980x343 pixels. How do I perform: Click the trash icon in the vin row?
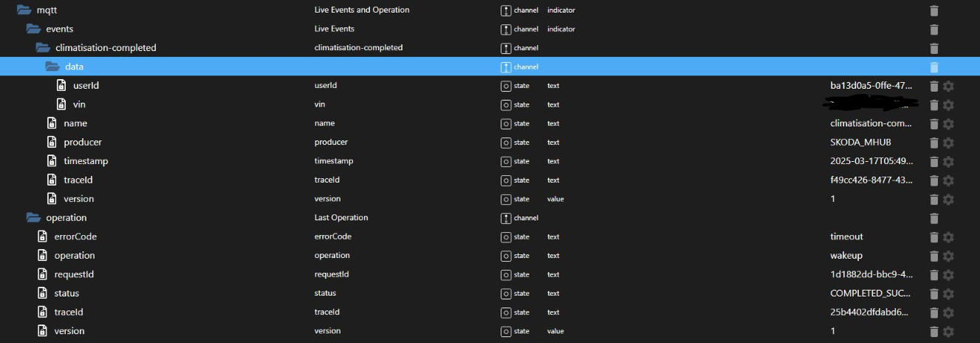tap(933, 105)
